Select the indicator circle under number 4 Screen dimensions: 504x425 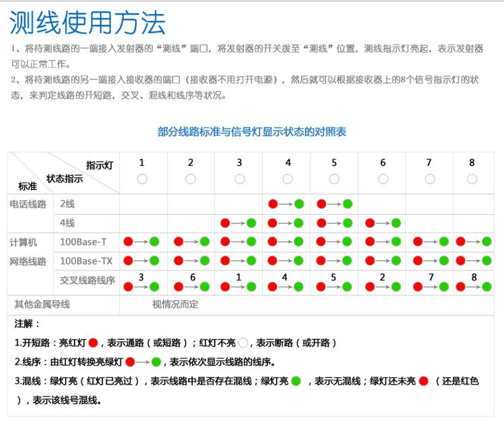click(x=288, y=179)
